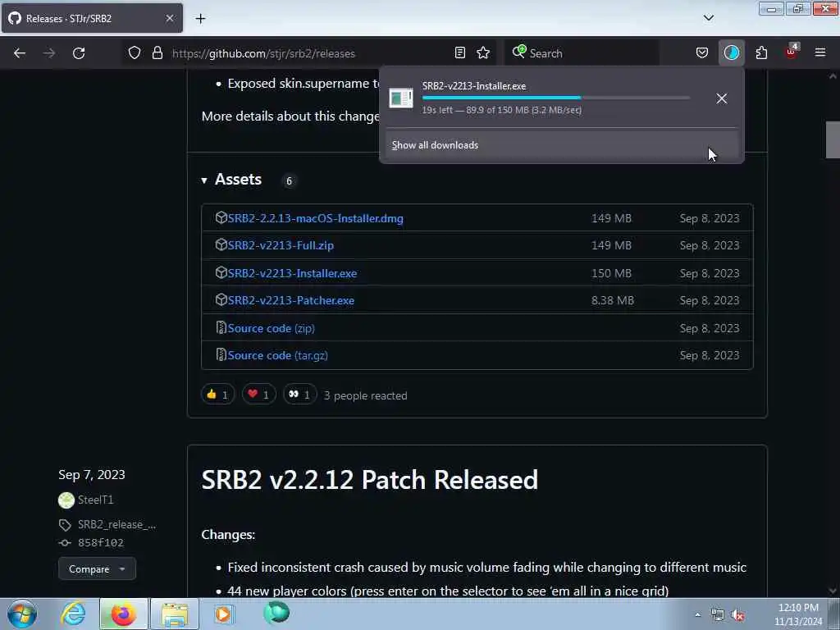The image size is (840, 630).
Task: Download Source code (tar.gz)
Action: click(277, 356)
